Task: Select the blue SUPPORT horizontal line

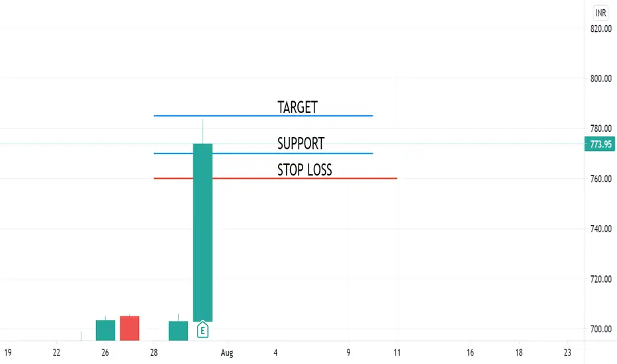Action: point(263,153)
